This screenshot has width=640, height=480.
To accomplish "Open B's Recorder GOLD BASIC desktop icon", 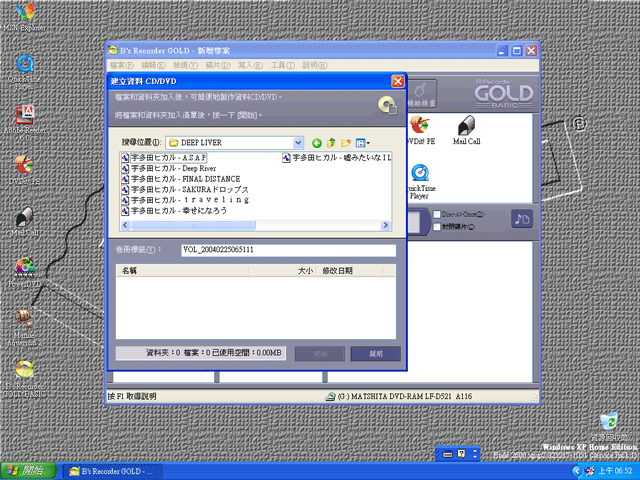I will pyautogui.click(x=24, y=379).
